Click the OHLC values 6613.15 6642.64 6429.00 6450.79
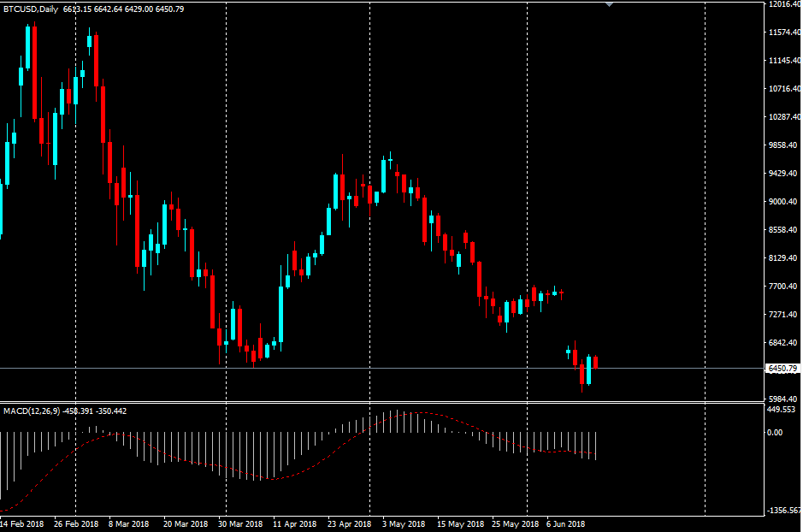Viewport: 803px width, 532px height. click(123, 9)
